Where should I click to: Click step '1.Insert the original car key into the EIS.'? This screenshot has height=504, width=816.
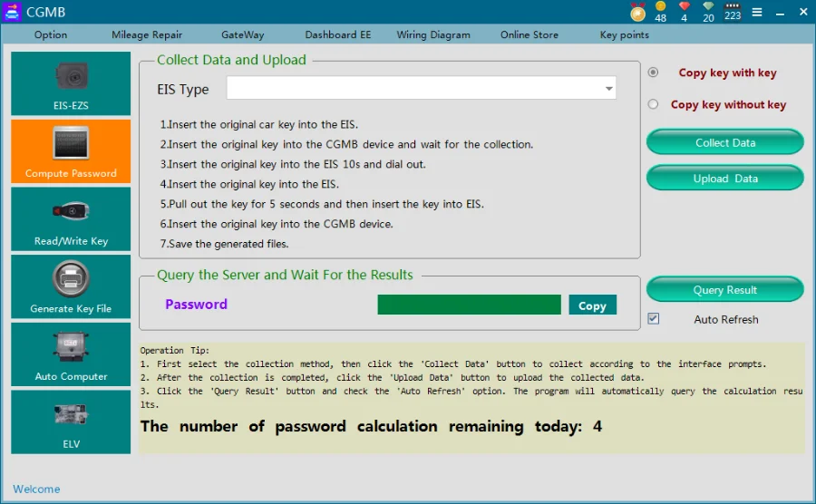pos(259,124)
